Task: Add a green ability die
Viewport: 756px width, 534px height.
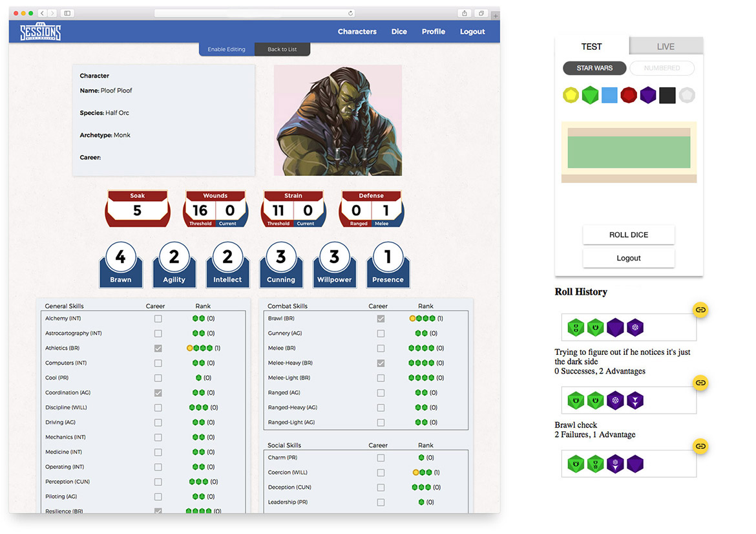Action: 590,96
